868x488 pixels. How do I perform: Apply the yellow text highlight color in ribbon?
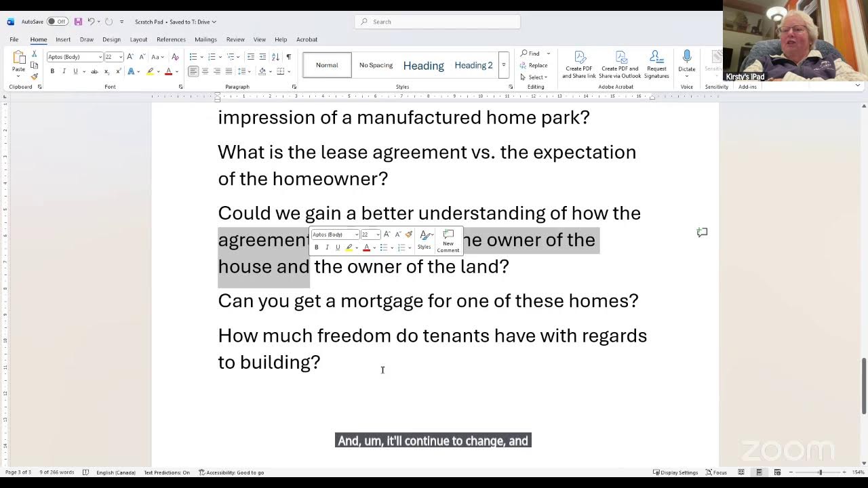[151, 71]
